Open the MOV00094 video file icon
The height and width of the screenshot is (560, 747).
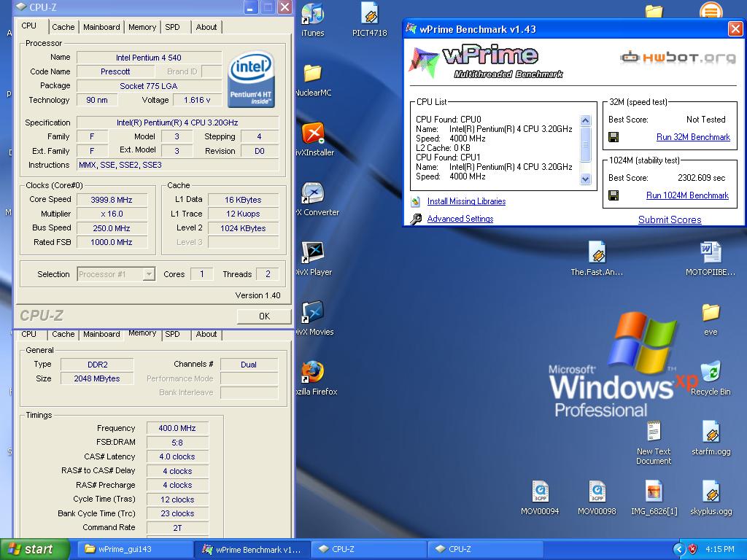point(540,491)
